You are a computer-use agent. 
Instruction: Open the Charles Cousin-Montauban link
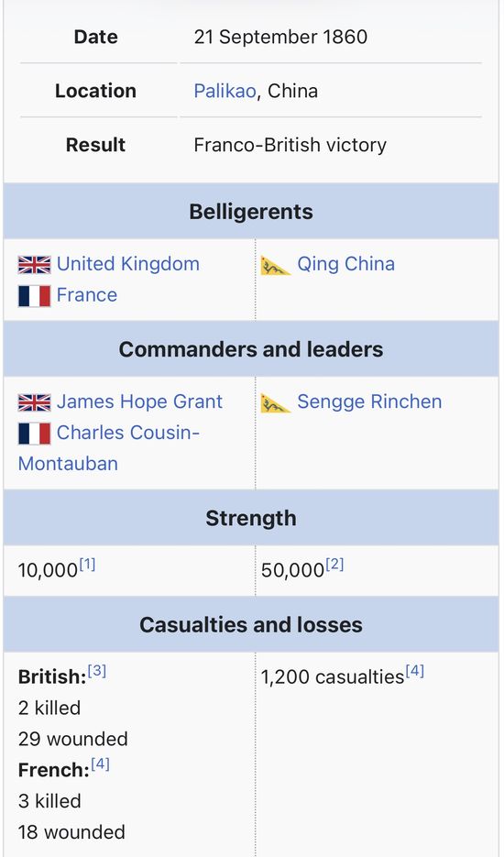click(109, 448)
